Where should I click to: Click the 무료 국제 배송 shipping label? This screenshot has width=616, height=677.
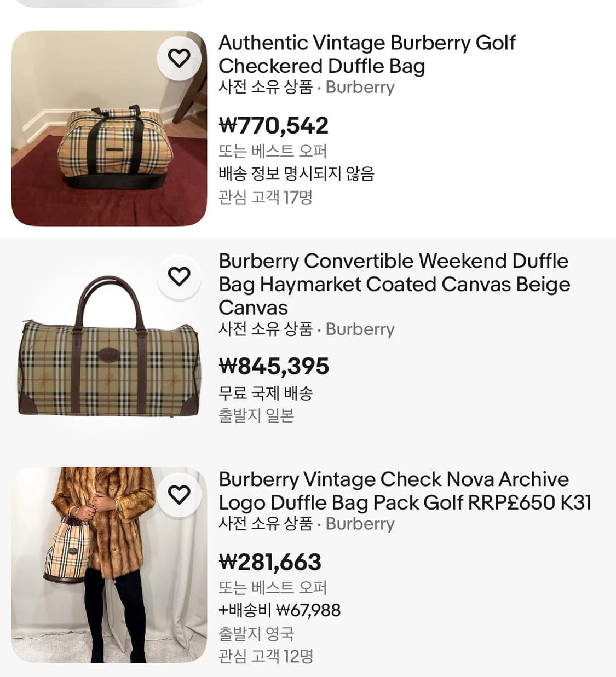click(266, 392)
